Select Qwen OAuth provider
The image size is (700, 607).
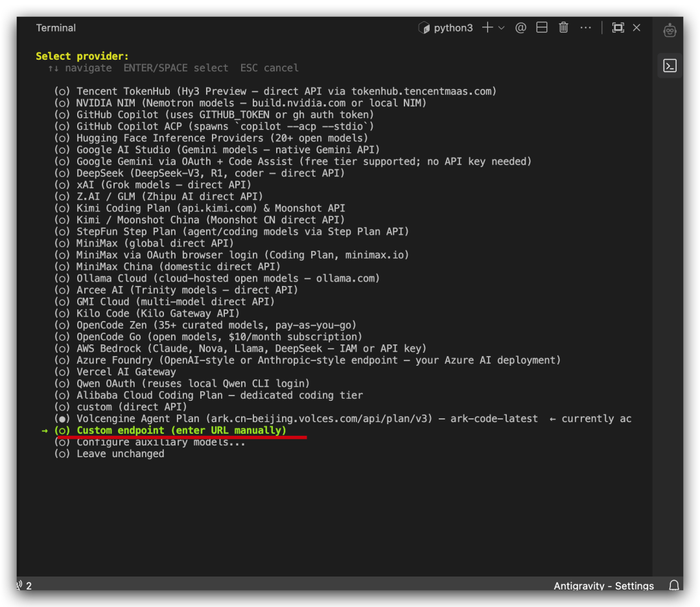181,383
